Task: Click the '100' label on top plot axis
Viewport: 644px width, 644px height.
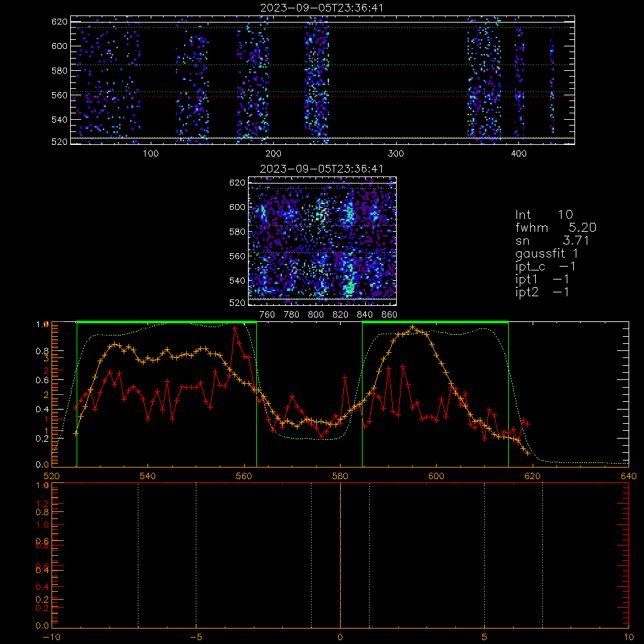Action: [x=151, y=154]
